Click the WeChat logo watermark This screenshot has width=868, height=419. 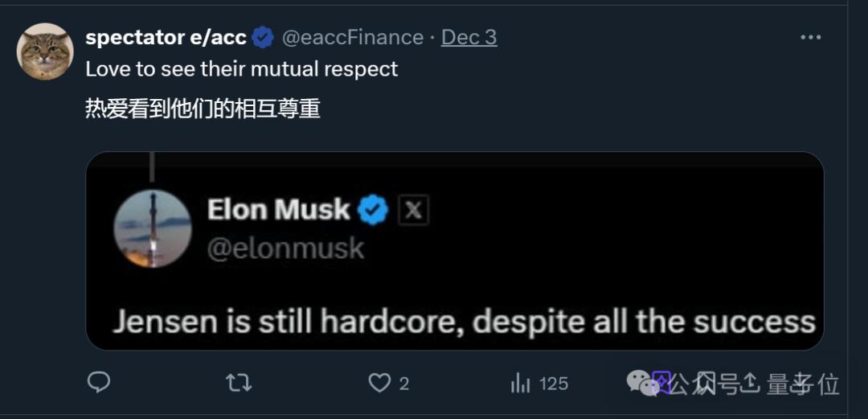click(641, 383)
